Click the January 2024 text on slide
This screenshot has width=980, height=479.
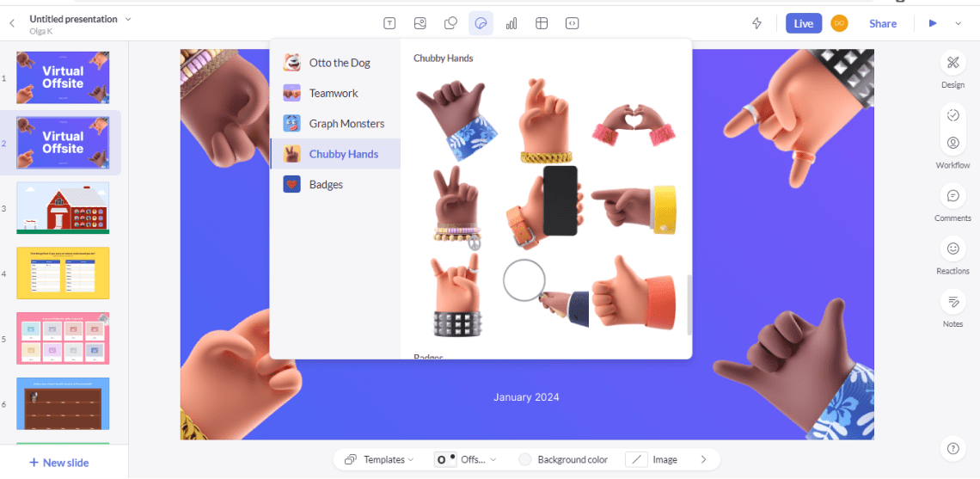point(526,397)
